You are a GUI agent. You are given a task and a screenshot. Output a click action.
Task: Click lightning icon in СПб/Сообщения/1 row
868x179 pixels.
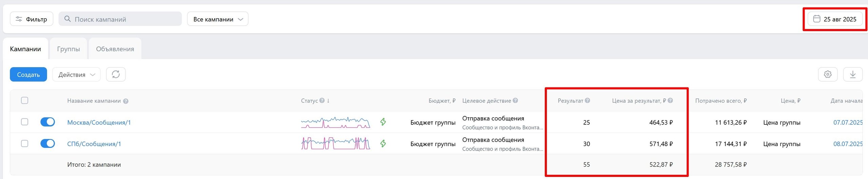click(383, 143)
